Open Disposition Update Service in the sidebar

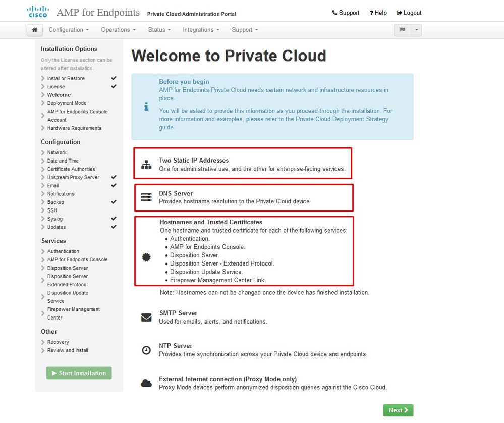(68, 297)
